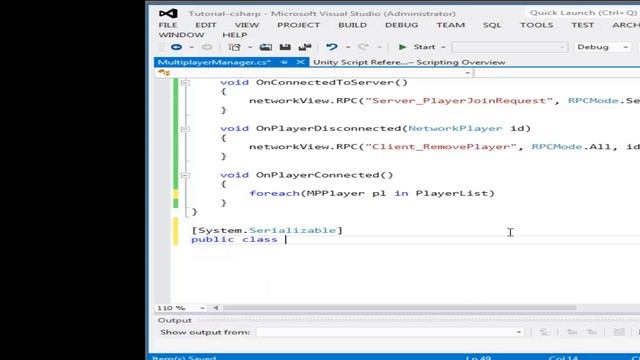Click the Visual Studio logo icon
This screenshot has width=640, height=360.
[168, 13]
